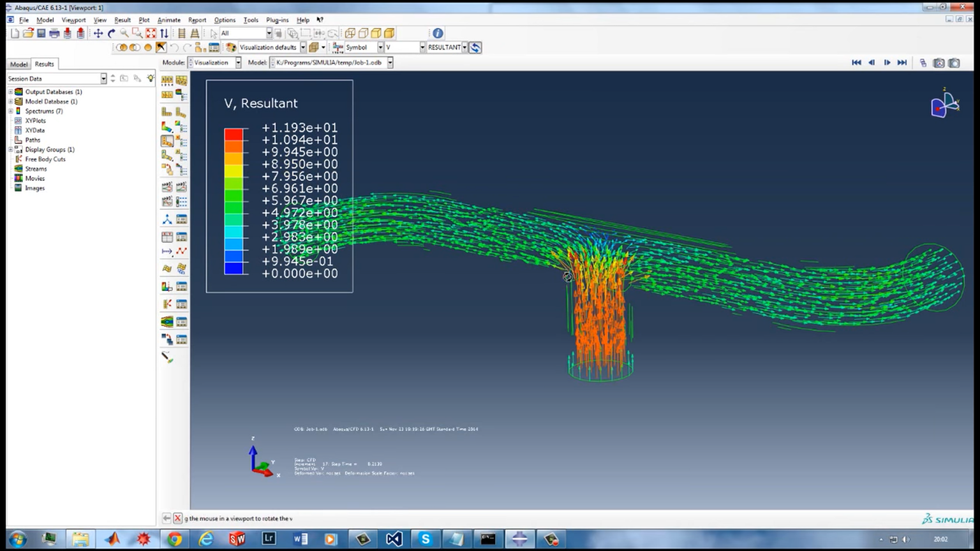The width and height of the screenshot is (980, 551).
Task: Switch to the Model tab
Action: click(19, 64)
